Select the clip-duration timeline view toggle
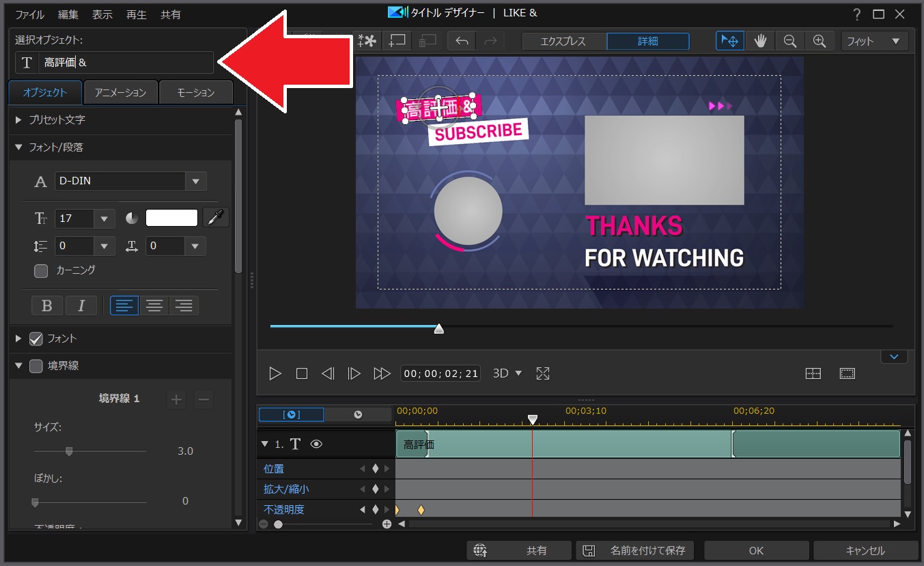Viewport: 924px width, 566px height. tap(292, 414)
